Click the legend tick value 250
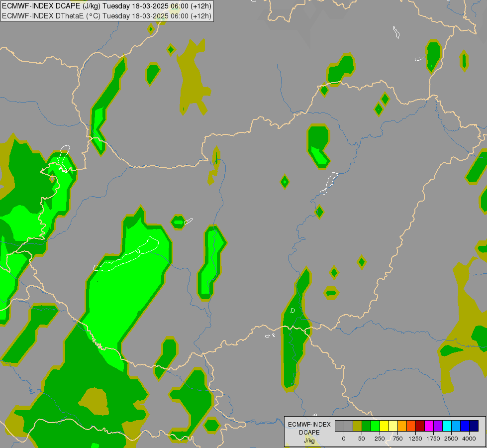 (x=380, y=439)
